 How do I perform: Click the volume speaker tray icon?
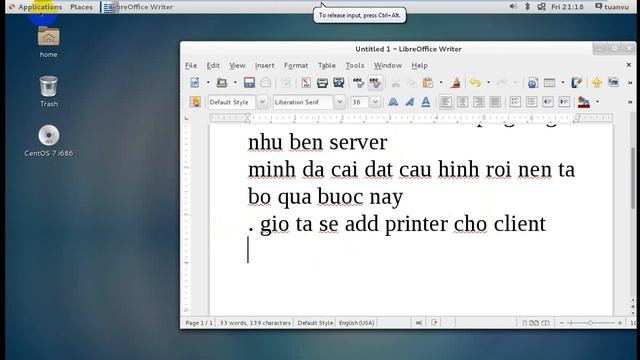[x=513, y=7]
